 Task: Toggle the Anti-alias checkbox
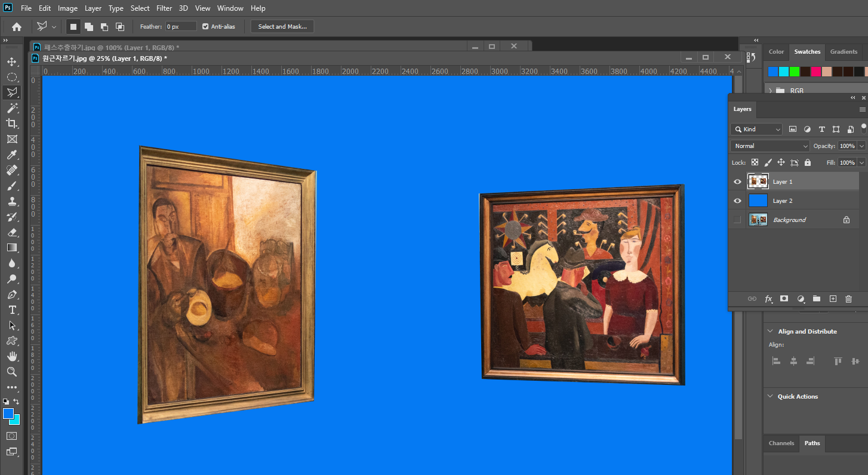pyautogui.click(x=205, y=26)
